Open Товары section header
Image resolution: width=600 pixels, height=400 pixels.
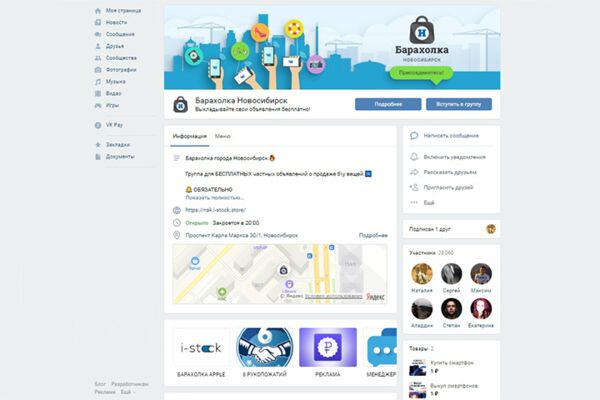(421, 349)
